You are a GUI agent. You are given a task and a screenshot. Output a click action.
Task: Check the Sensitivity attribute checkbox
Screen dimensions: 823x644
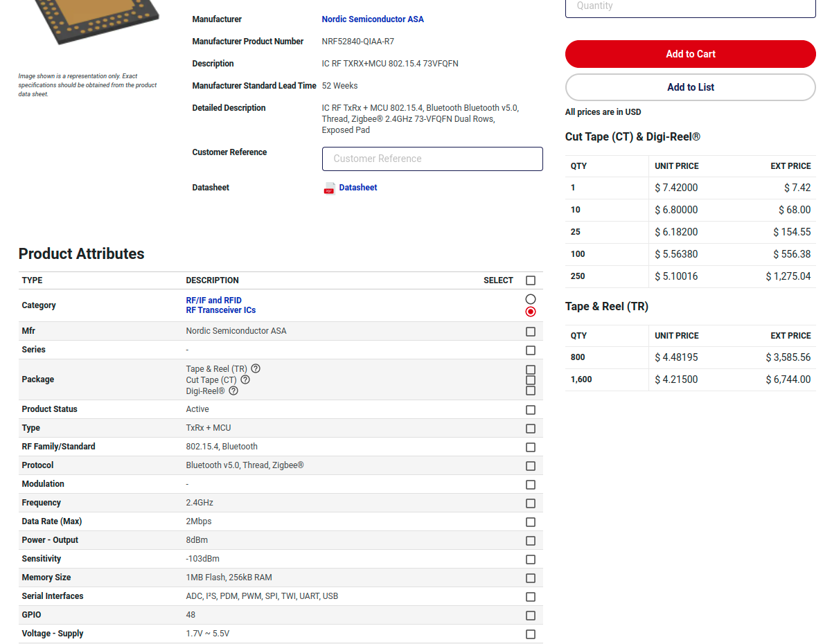pos(531,560)
